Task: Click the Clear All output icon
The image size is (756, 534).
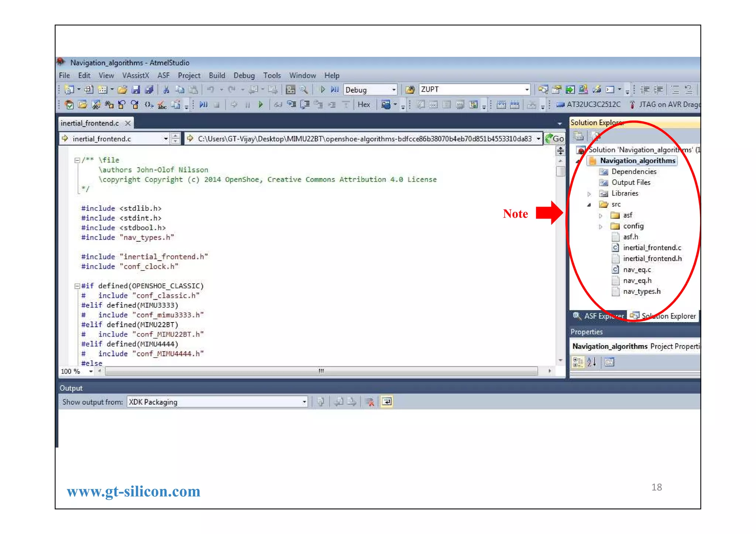Action: point(370,402)
